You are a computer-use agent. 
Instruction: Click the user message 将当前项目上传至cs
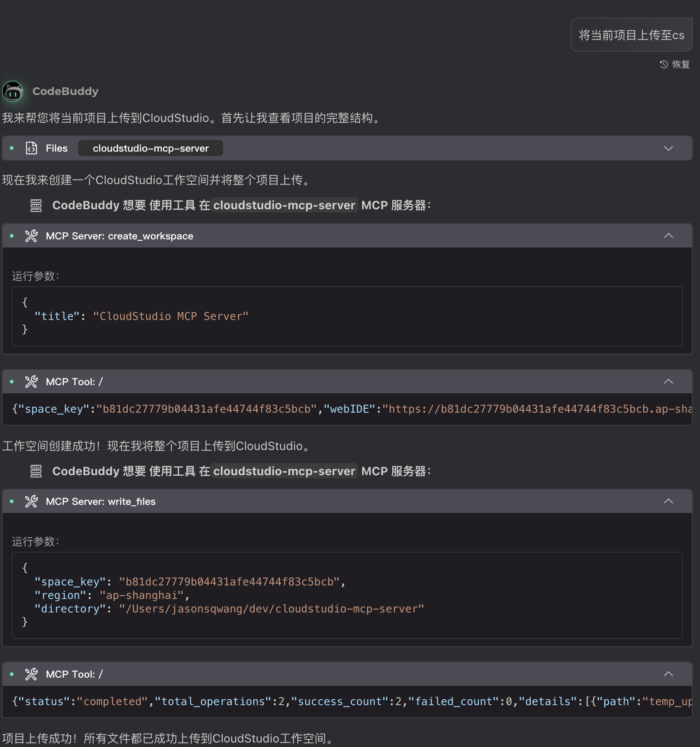[632, 35]
